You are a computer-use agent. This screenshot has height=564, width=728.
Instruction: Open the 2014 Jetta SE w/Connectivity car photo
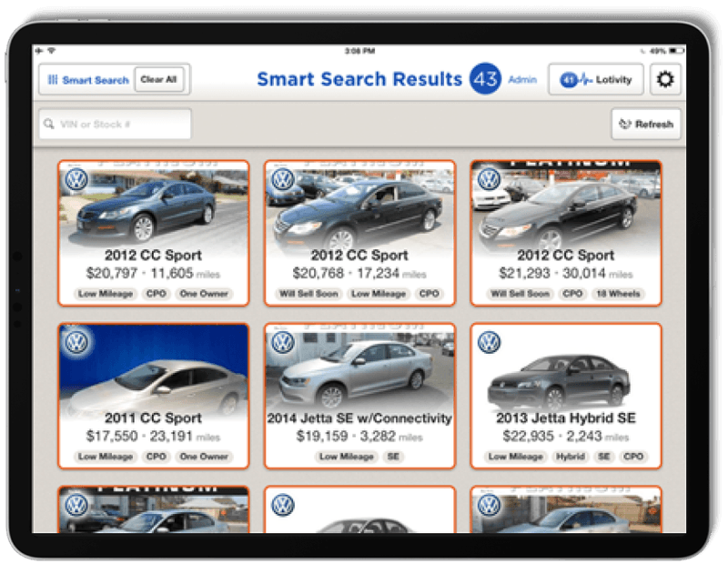coord(359,368)
